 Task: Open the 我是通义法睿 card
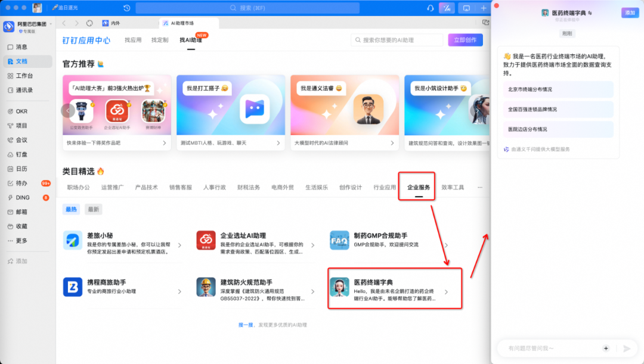[345, 113]
